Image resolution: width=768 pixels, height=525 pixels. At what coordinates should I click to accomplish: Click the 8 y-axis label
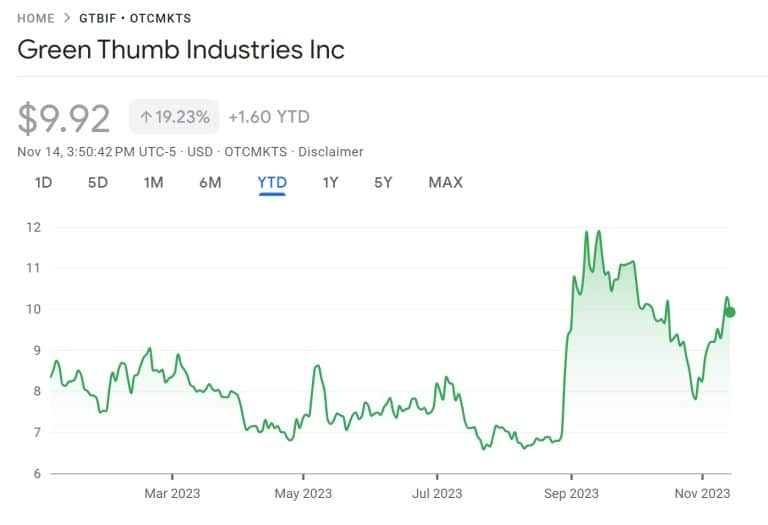tap(37, 391)
